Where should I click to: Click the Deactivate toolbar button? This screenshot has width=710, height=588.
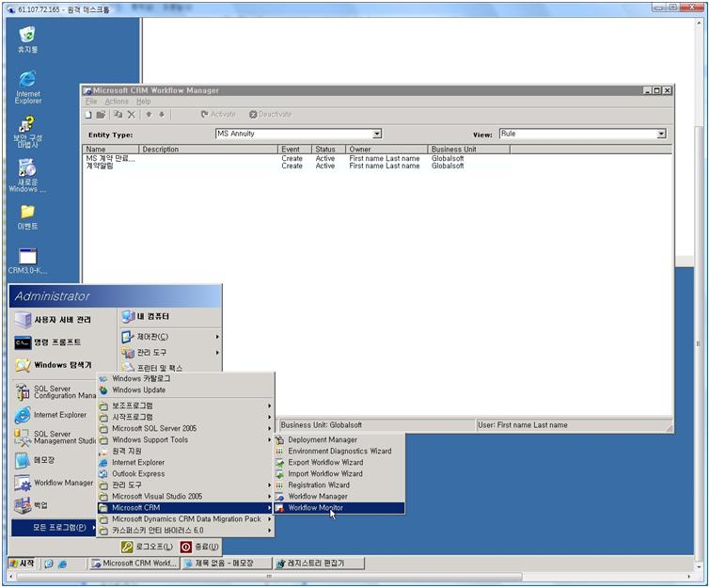[270, 114]
